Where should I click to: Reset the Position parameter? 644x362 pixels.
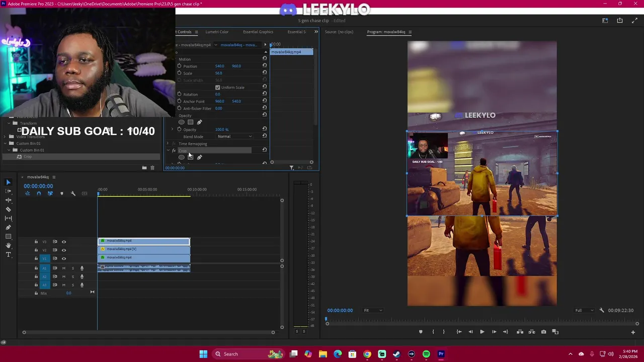264,65
